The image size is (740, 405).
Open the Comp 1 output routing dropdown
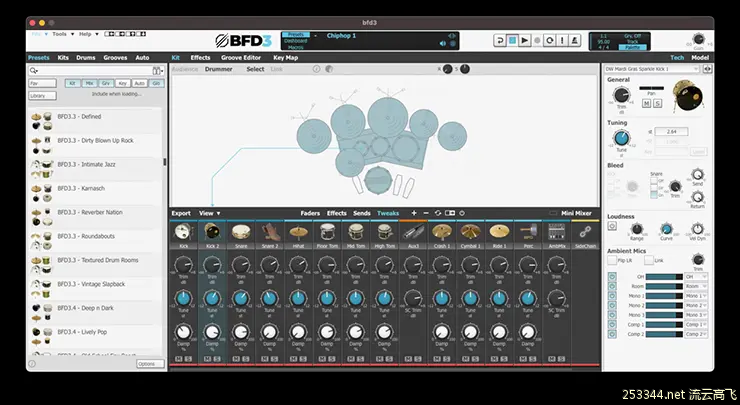coord(696,324)
